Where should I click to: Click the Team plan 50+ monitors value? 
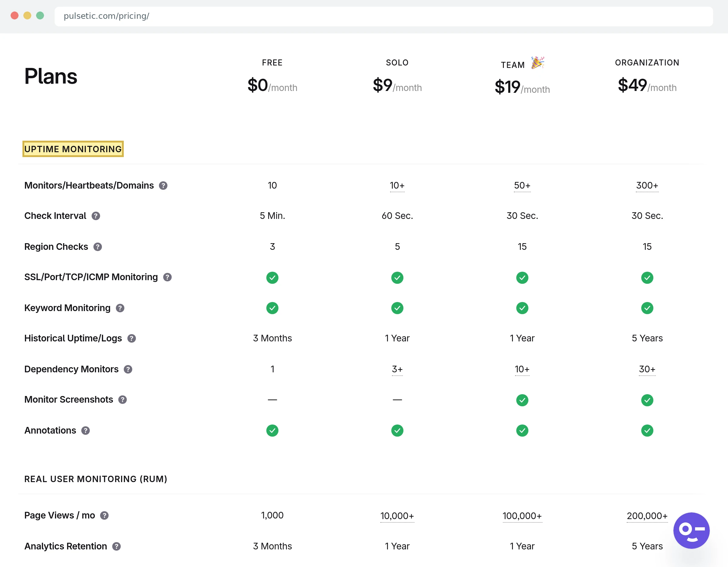[x=522, y=186]
